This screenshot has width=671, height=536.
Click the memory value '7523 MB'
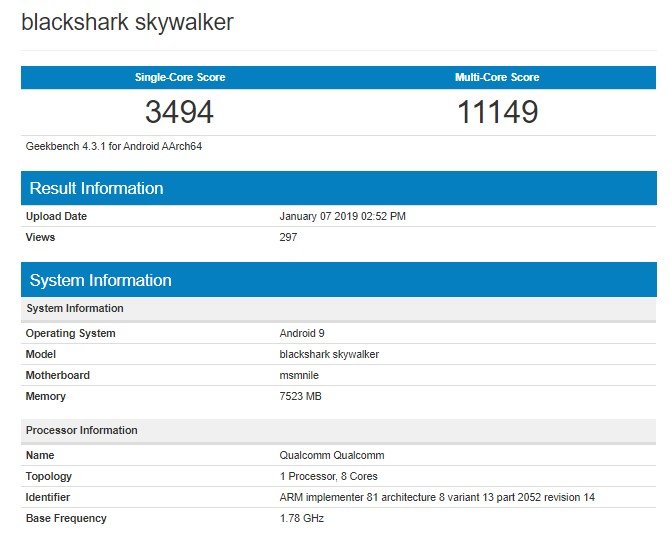pos(300,396)
